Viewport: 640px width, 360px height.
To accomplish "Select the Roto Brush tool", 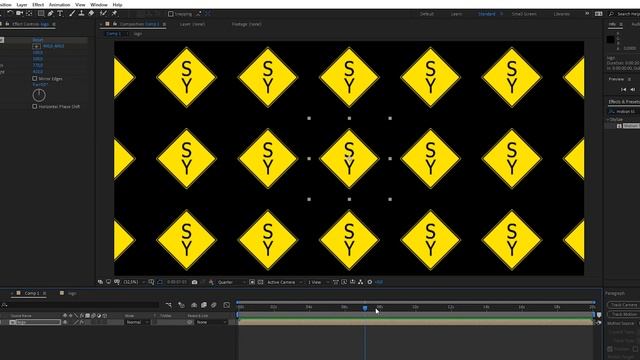I will 103,13.
